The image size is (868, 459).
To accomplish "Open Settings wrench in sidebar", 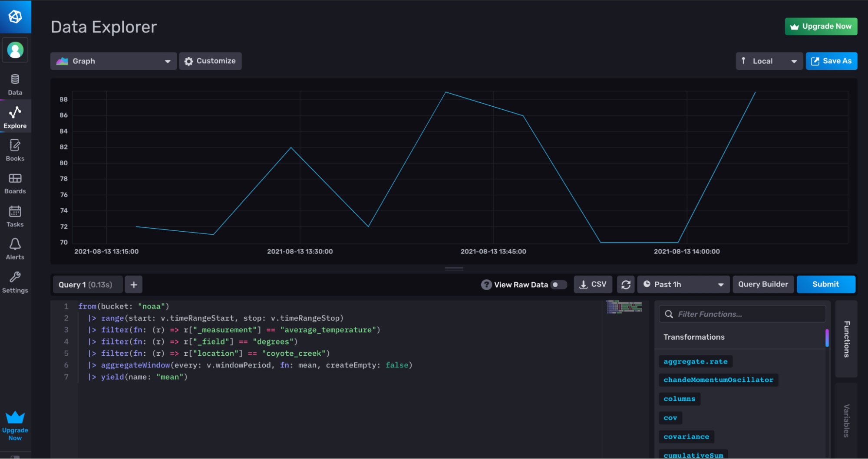I will point(15,282).
